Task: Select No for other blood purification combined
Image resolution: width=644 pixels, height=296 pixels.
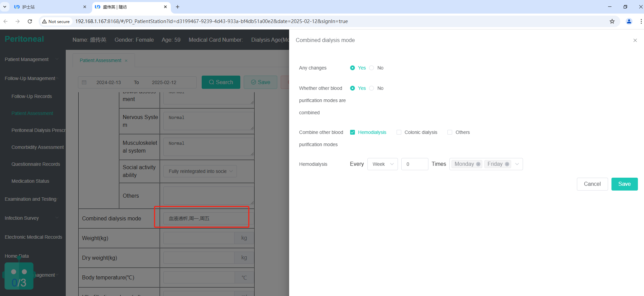Action: click(371, 88)
